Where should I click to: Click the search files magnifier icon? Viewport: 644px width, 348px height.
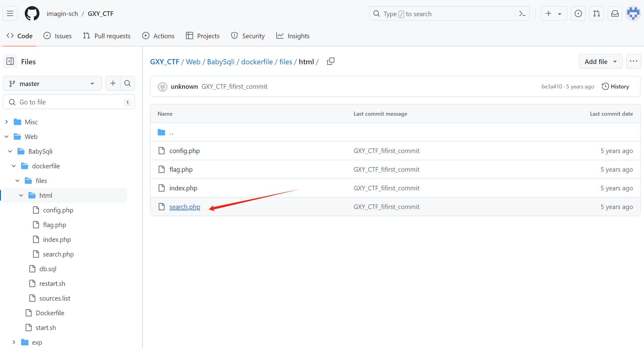coord(127,83)
